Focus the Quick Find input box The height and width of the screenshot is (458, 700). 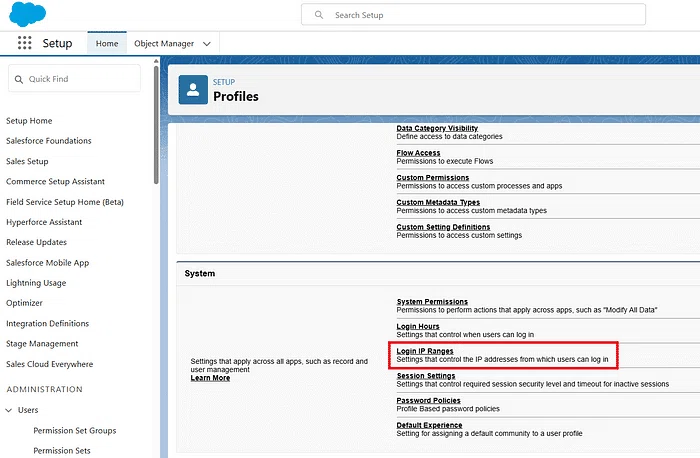(x=75, y=79)
